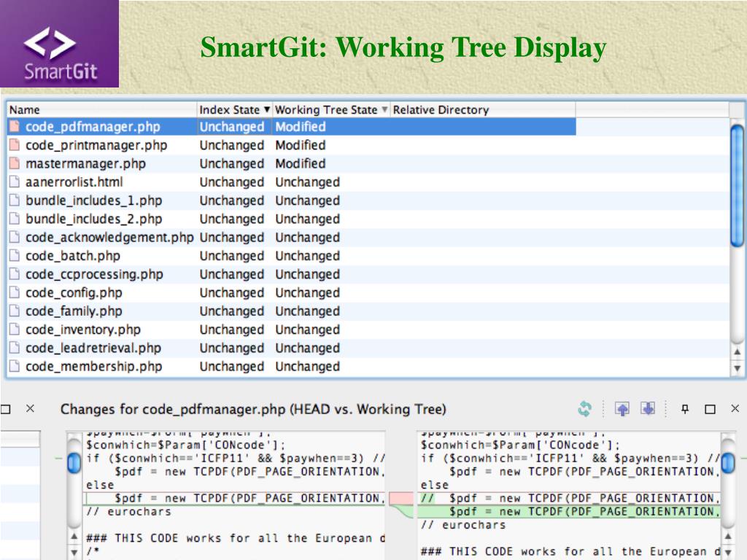Viewport: 747px width, 560px height.
Task: Select bundle_includes_2.php in file list
Action: [94, 219]
